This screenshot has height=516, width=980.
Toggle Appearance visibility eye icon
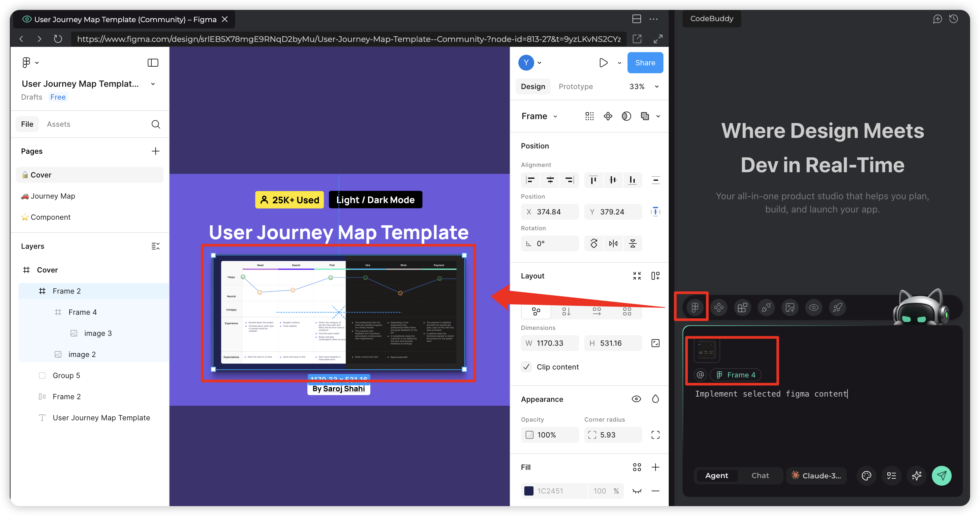pyautogui.click(x=636, y=399)
